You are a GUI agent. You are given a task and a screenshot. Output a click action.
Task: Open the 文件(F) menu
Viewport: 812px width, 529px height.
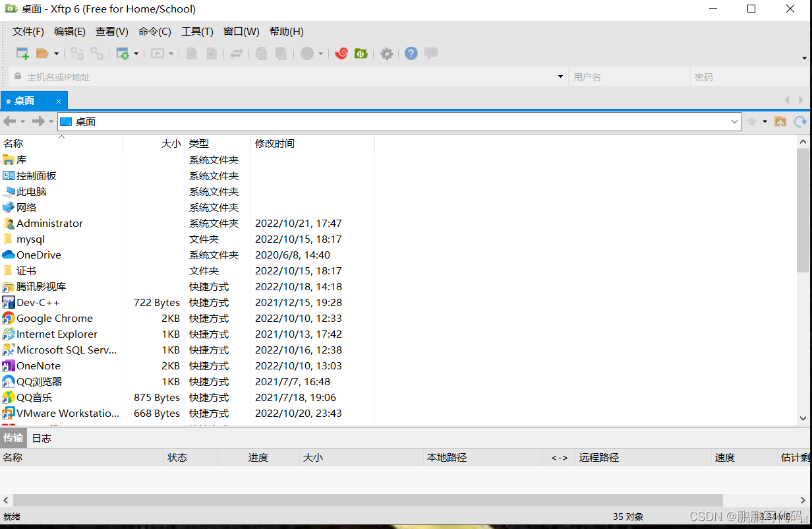(28, 31)
